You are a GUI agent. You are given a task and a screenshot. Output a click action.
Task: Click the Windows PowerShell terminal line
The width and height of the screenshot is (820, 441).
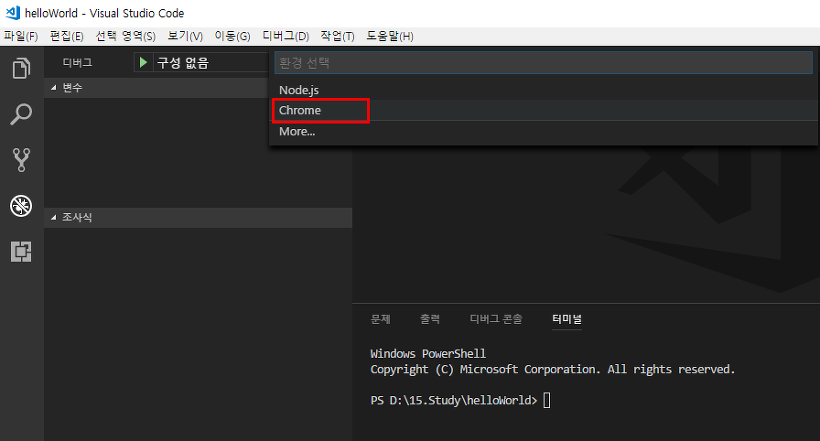pyautogui.click(x=428, y=354)
